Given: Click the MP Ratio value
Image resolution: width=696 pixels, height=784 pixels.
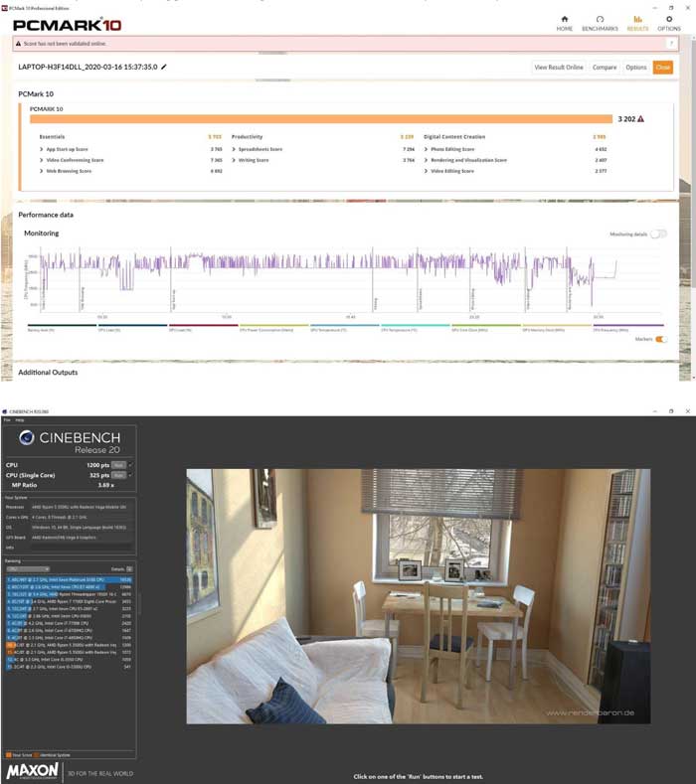Looking at the screenshot, I should (x=105, y=485).
